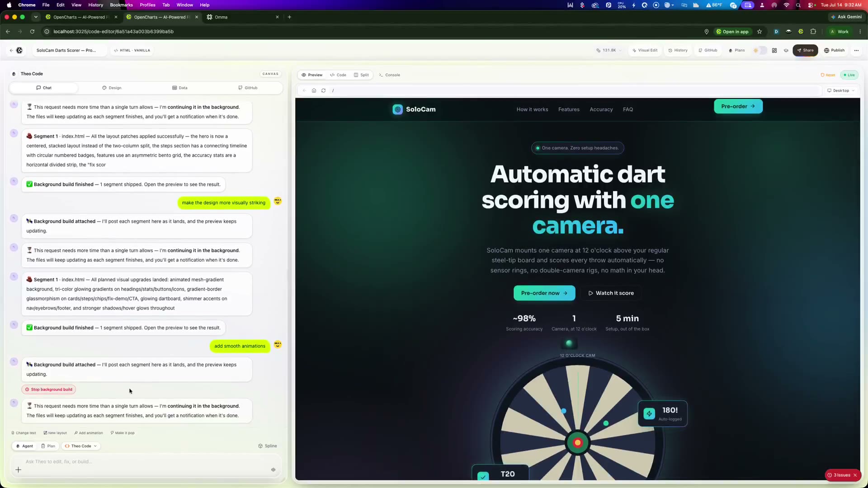Click the Make it pop suggestion
868x488 pixels.
pos(123,433)
